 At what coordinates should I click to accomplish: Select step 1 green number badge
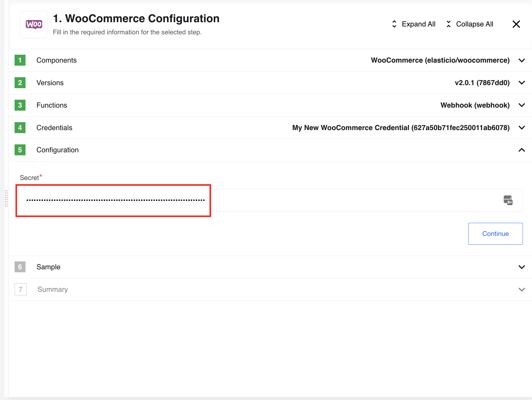click(20, 60)
